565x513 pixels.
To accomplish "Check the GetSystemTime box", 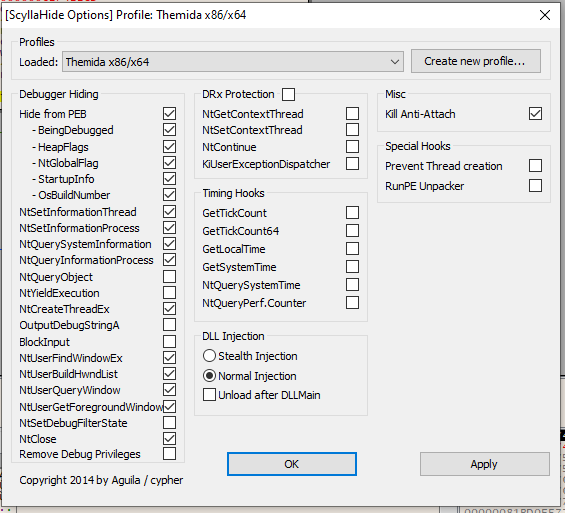I will 352,267.
